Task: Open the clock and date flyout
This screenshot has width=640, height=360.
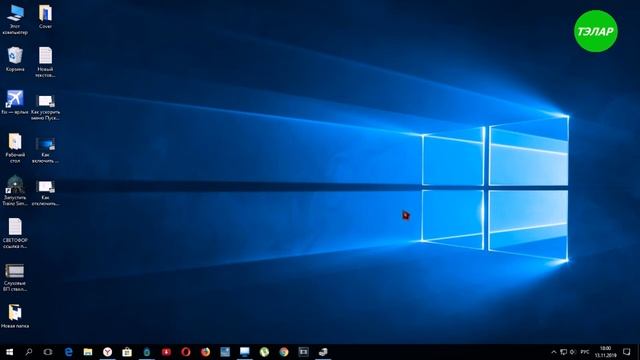Action: coord(605,352)
